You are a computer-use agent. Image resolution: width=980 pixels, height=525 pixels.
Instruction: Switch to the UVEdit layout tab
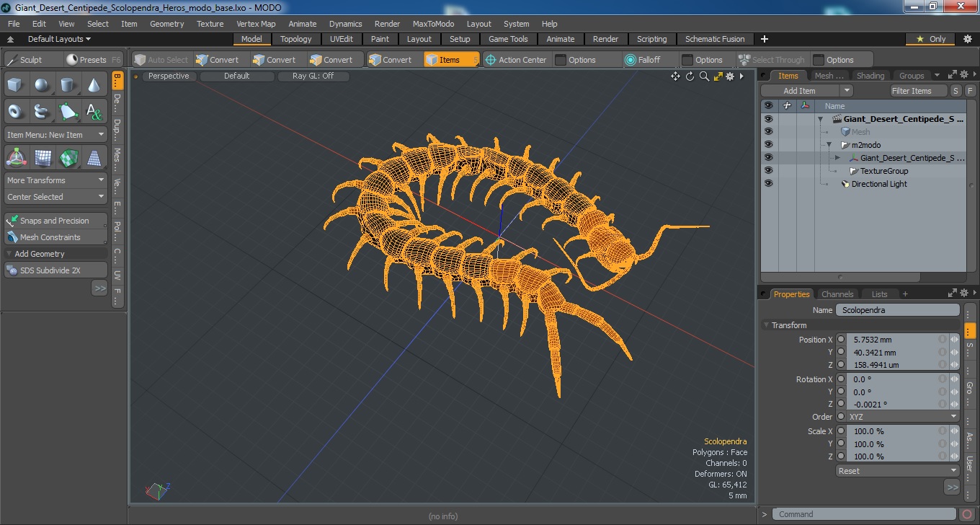[x=342, y=39]
